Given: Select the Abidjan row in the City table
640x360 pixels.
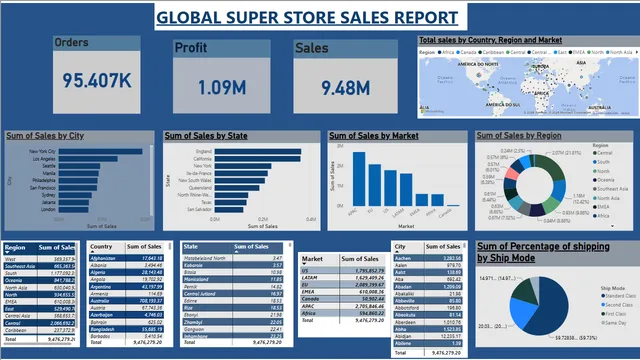Looking at the screenshot, I should coord(428,336).
